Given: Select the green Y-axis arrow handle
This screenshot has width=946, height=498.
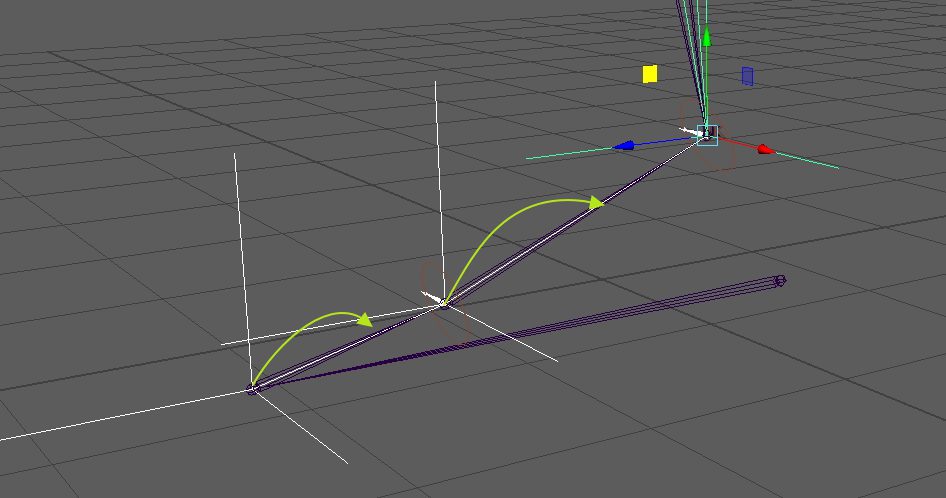Looking at the screenshot, I should click(706, 37).
